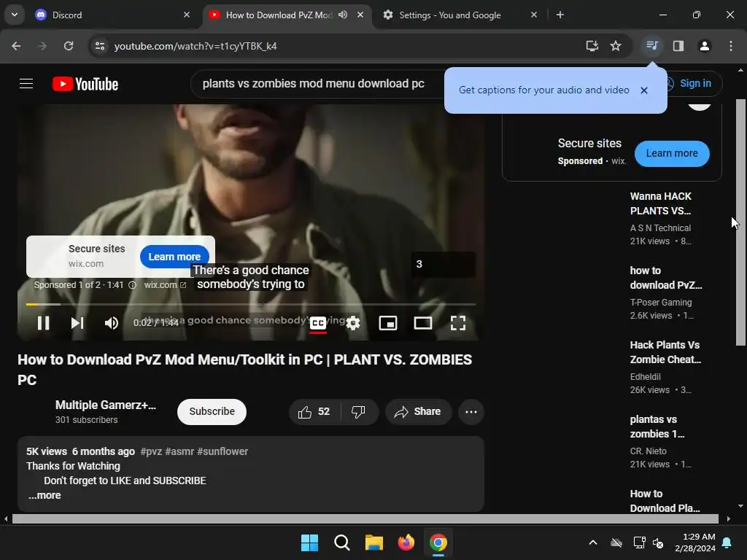
Task: View site information icon in address bar
Action: pos(100,46)
